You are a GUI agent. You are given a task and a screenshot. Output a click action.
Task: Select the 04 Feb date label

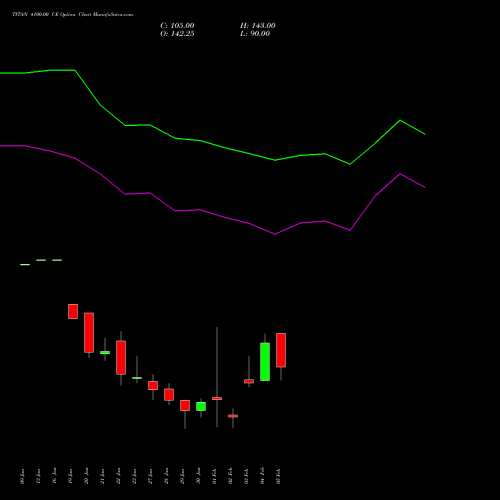point(263,476)
